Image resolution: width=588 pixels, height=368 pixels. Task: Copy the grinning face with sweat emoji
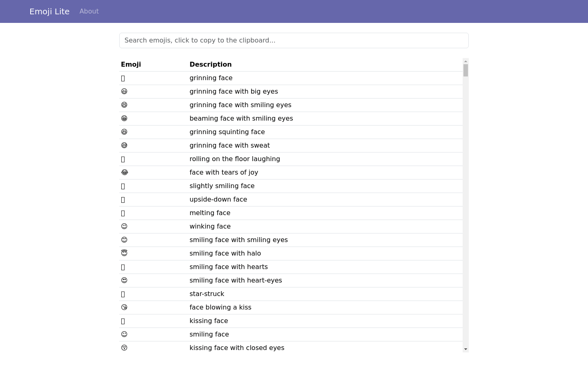pyautogui.click(x=124, y=146)
